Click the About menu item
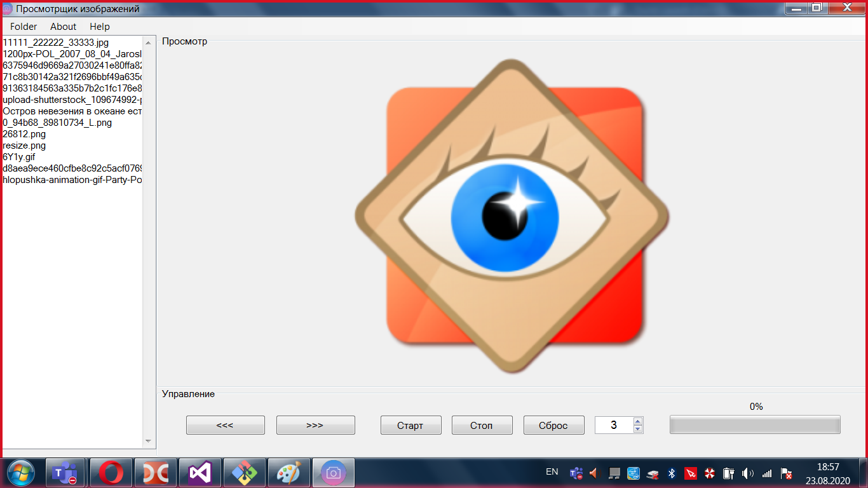 pos(62,27)
